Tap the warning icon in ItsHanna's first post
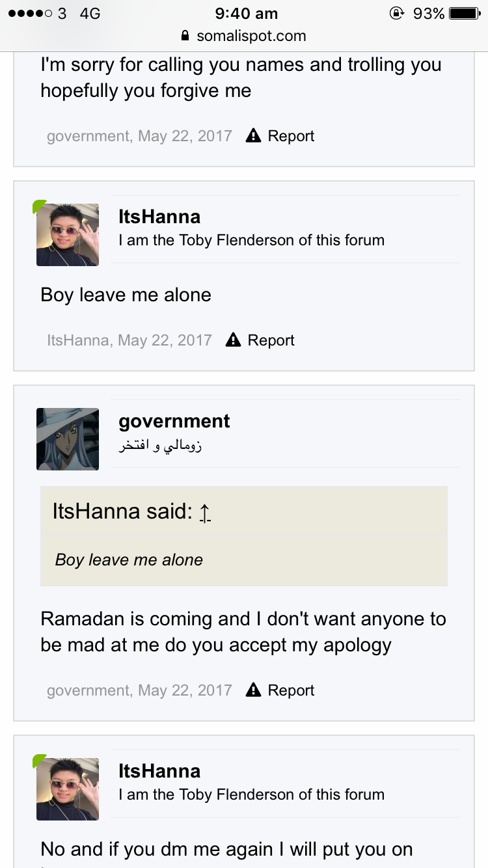The height and width of the screenshot is (868, 488). click(233, 340)
